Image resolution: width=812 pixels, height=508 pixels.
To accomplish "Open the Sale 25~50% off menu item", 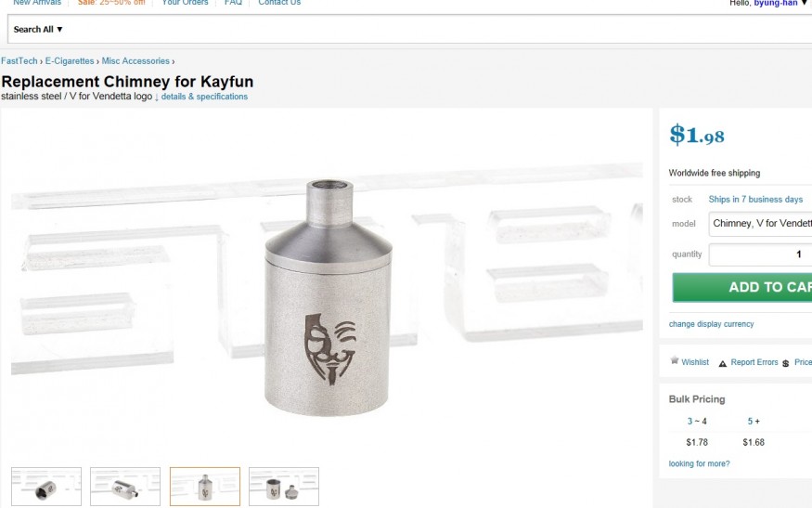I will (x=111, y=3).
